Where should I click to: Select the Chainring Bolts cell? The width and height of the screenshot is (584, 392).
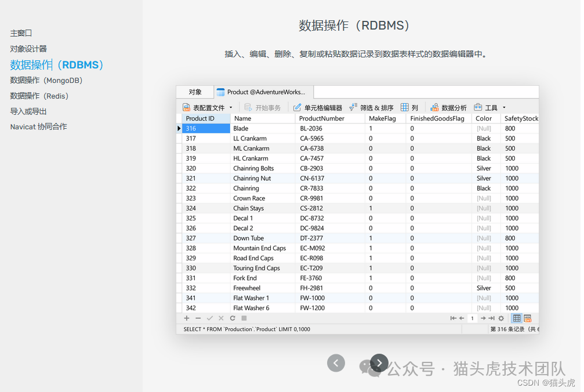point(263,168)
